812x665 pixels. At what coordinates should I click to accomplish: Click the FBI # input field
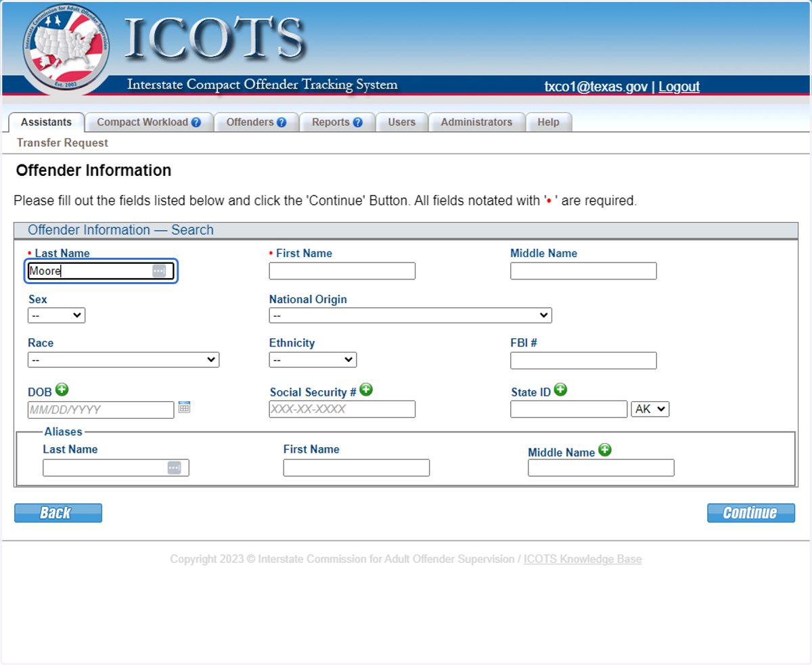[583, 361]
